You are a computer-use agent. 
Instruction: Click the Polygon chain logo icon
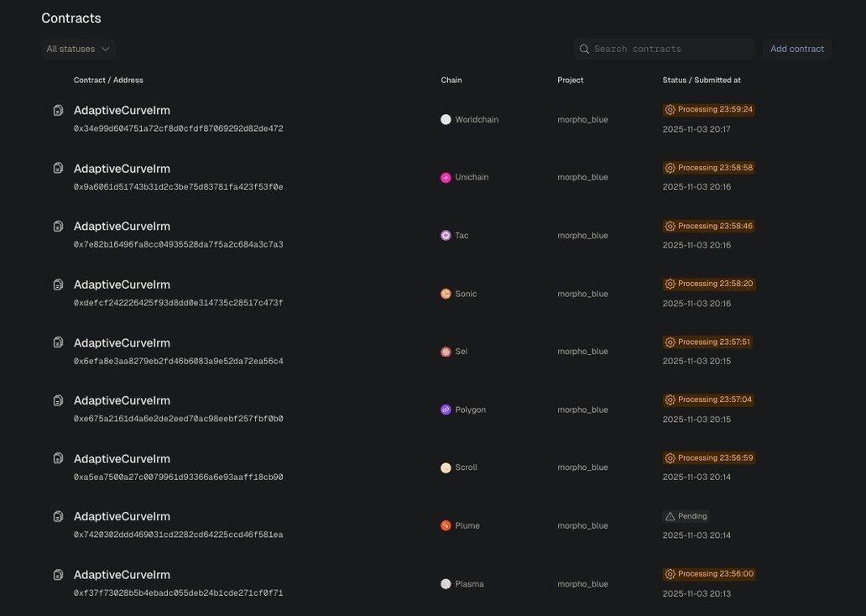[x=446, y=410]
